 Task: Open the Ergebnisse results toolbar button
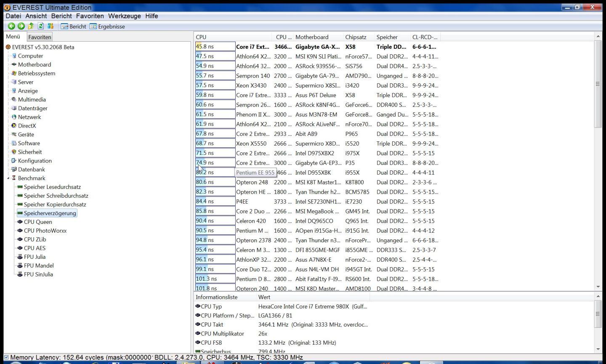pyautogui.click(x=107, y=27)
